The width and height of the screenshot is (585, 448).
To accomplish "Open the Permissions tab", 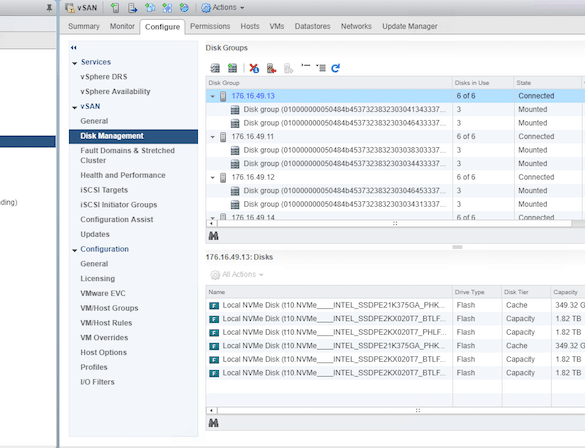I will (210, 26).
